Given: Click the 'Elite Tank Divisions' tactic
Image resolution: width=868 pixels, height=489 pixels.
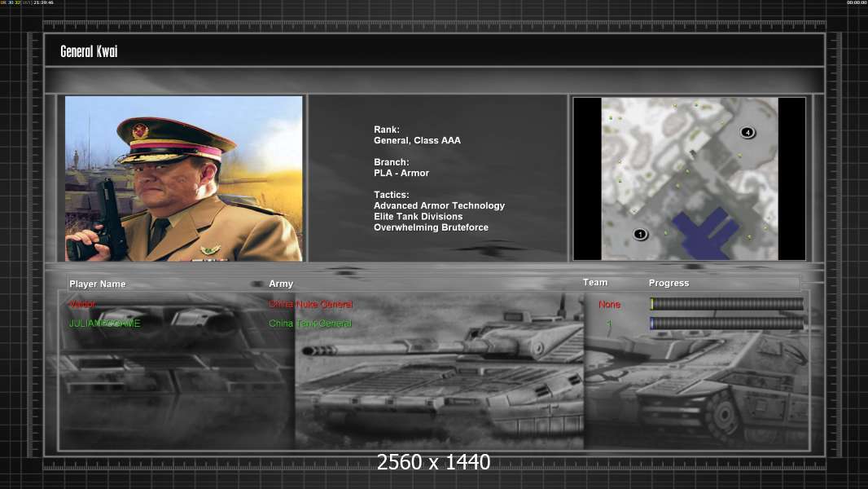Looking at the screenshot, I should pyautogui.click(x=418, y=217).
